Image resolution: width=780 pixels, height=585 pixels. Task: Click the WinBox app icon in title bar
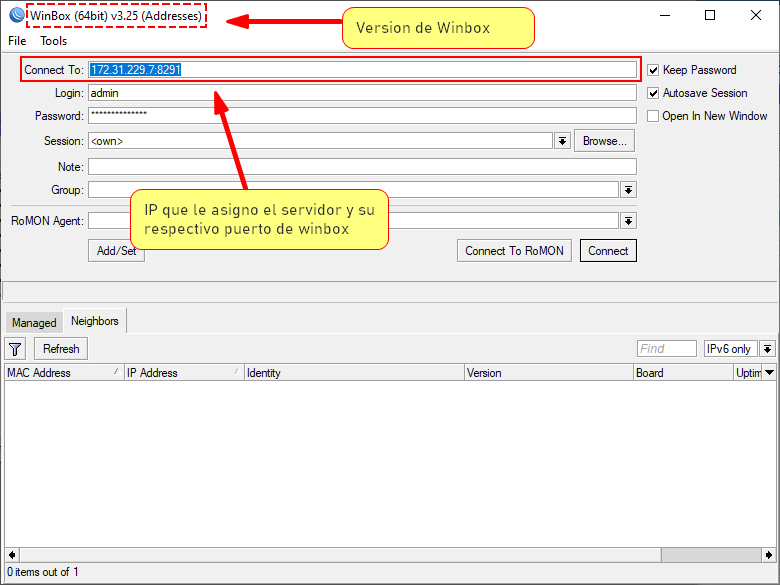click(x=17, y=15)
